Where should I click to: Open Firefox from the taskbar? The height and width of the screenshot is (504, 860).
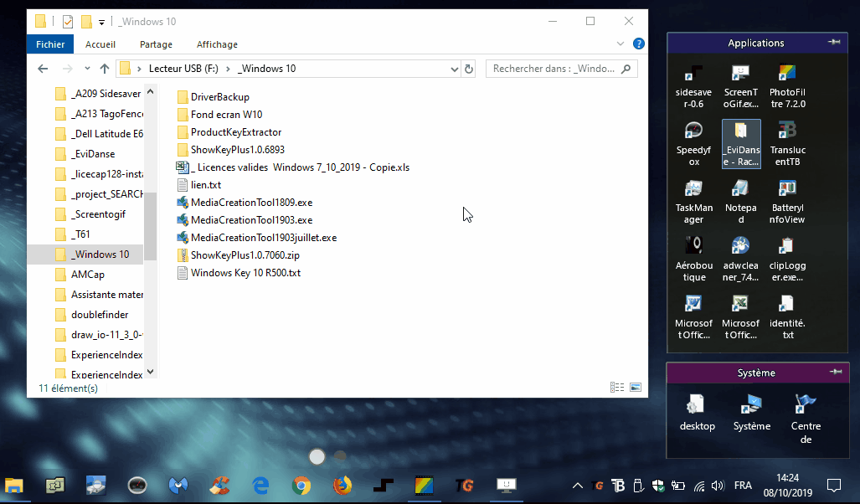pyautogui.click(x=342, y=486)
